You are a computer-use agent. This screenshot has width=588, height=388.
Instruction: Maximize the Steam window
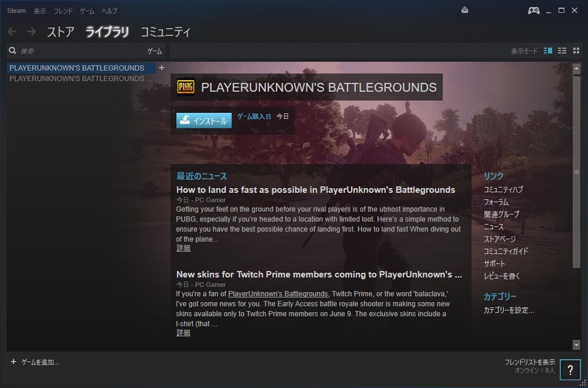(x=562, y=11)
